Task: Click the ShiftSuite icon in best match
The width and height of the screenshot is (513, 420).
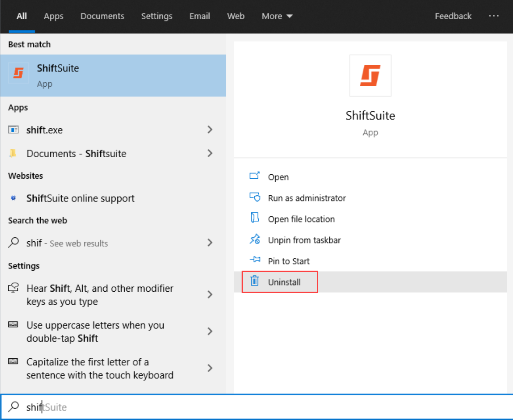Action: tap(18, 73)
